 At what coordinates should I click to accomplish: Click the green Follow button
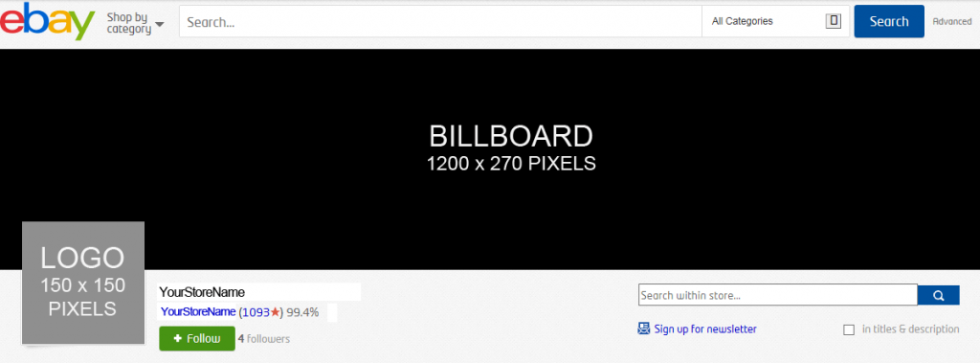pos(197,339)
